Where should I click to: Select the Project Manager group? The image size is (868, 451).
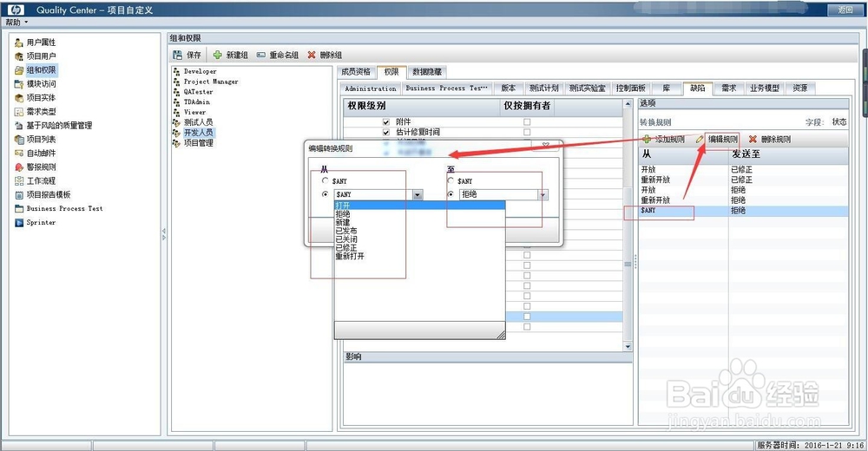(211, 82)
